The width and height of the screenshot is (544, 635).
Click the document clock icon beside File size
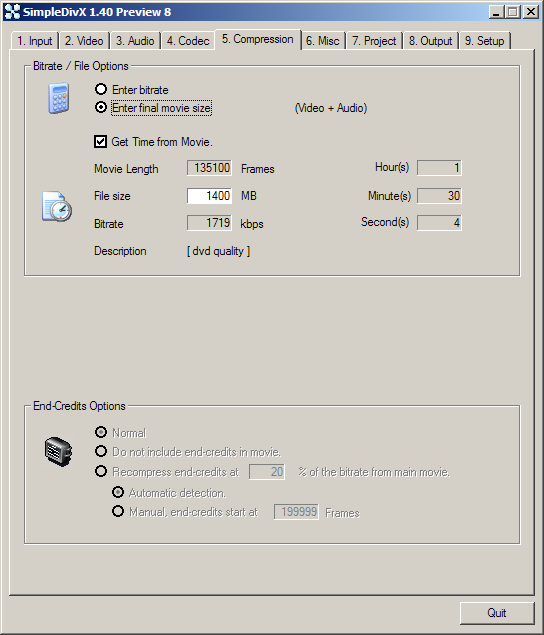[x=57, y=207]
